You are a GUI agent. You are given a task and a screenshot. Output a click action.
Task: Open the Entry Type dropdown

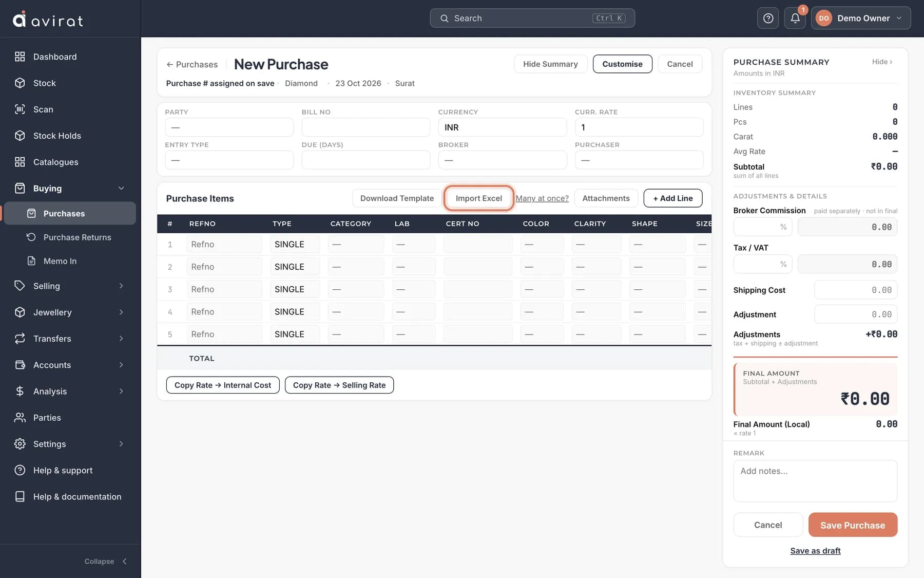point(229,160)
